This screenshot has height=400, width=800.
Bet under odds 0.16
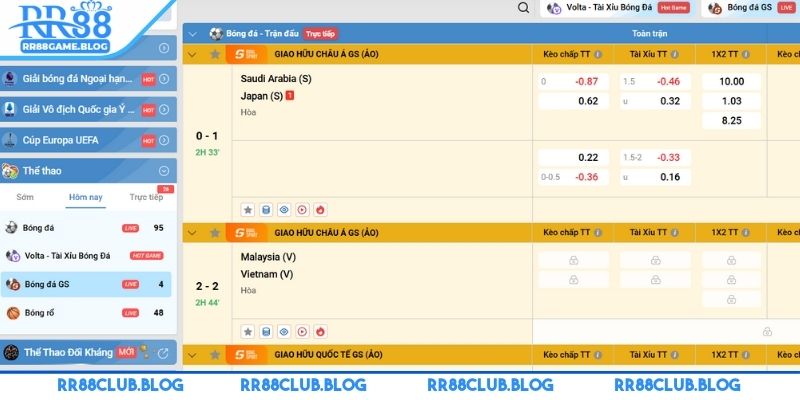[x=655, y=177]
